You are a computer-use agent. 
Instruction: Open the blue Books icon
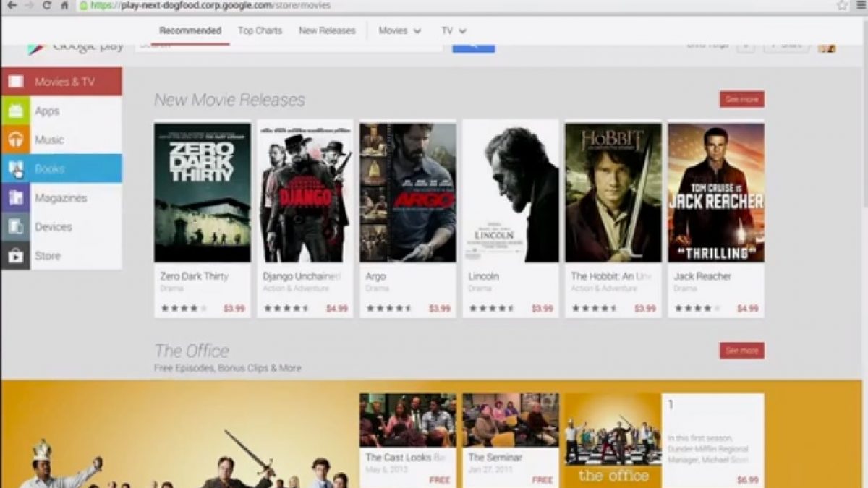click(x=15, y=168)
